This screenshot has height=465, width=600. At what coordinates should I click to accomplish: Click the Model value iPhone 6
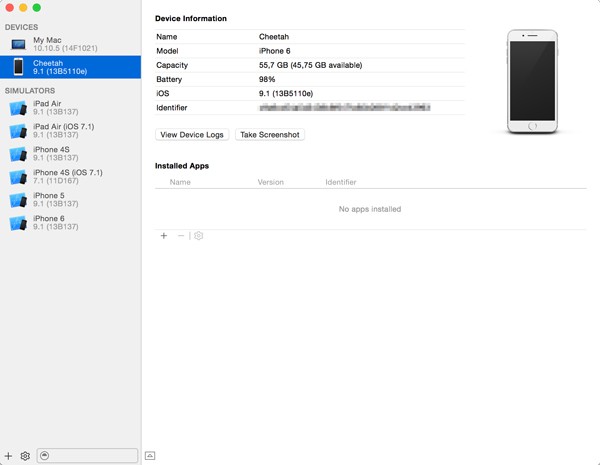click(274, 51)
